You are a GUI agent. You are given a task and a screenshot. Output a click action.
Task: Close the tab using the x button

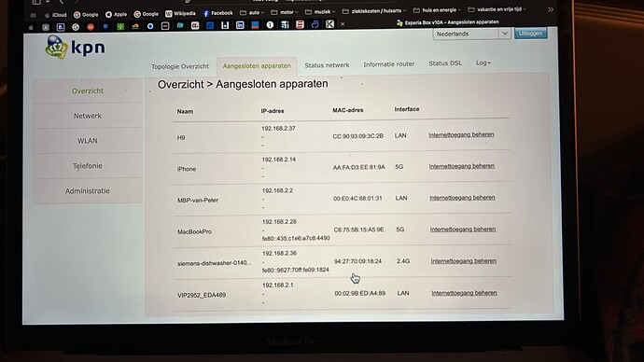[343, 24]
